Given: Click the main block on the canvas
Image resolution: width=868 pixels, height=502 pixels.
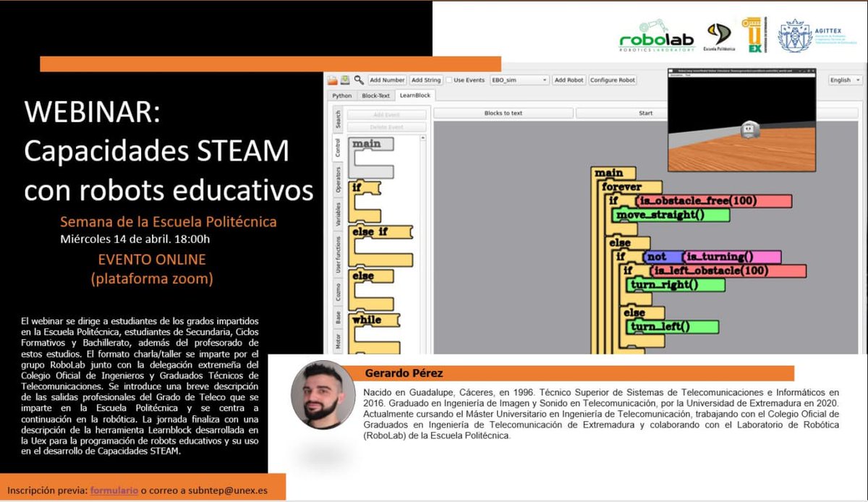Looking at the screenshot, I should (x=613, y=173).
